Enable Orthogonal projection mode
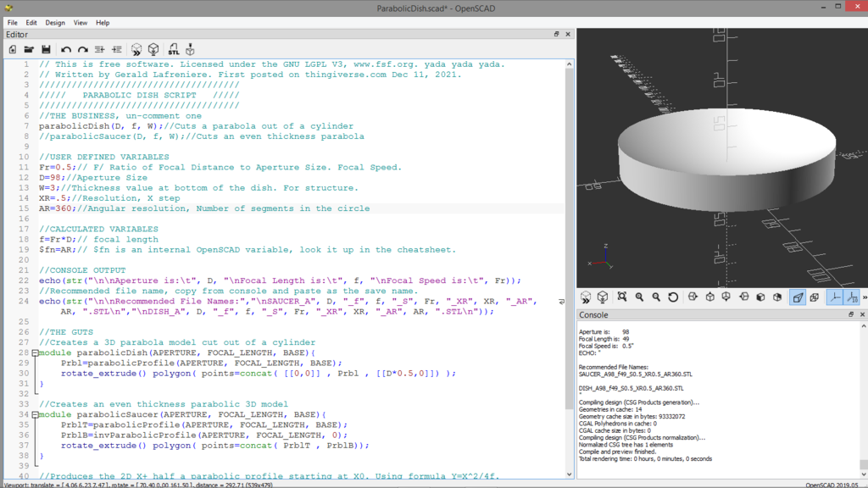This screenshot has height=488, width=868. point(815,297)
